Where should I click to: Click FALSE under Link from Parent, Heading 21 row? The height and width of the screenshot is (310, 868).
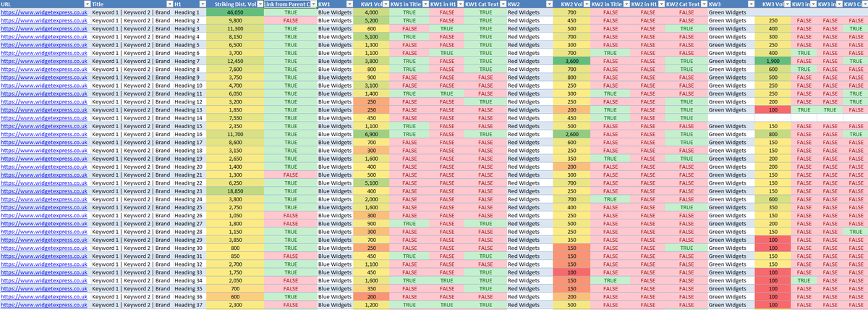pyautogui.click(x=290, y=175)
